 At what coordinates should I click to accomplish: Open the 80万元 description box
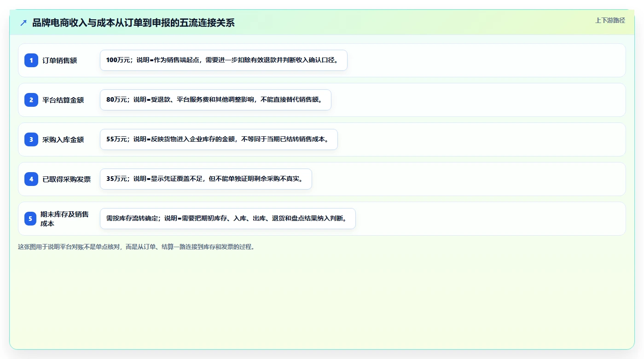[215, 100]
